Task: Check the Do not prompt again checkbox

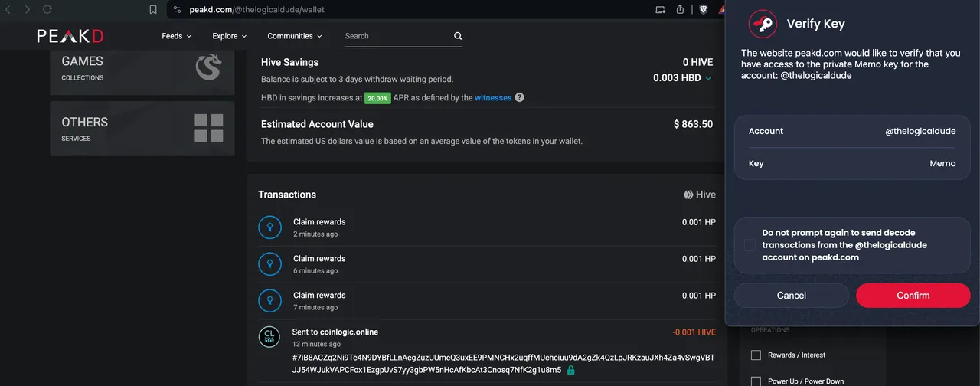Action: (x=750, y=245)
